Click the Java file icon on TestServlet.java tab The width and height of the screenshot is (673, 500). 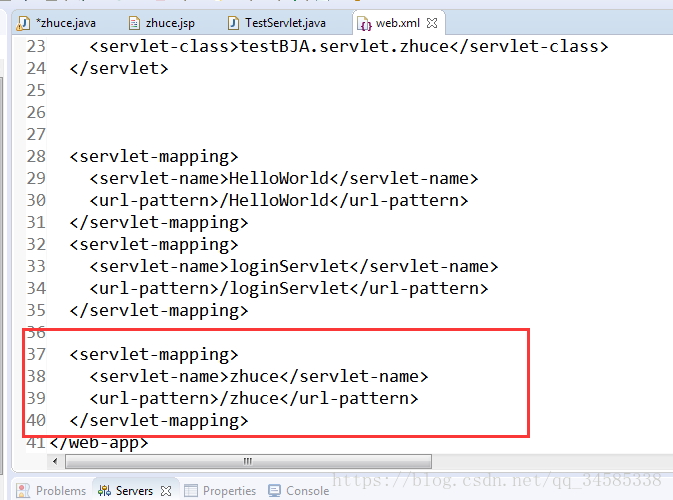point(233,23)
